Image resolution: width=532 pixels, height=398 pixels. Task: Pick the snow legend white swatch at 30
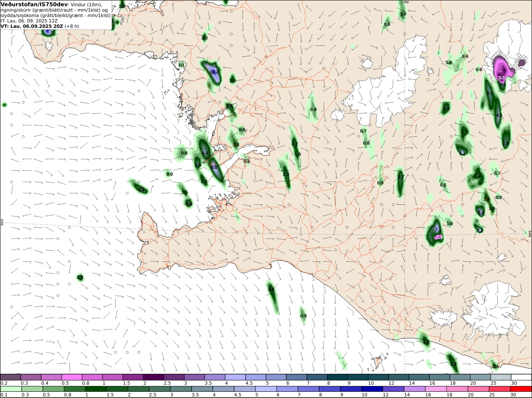tap(521, 377)
